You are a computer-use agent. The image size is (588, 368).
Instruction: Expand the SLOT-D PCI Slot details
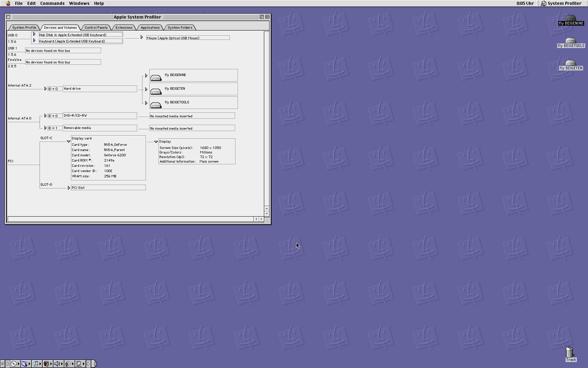tap(69, 188)
